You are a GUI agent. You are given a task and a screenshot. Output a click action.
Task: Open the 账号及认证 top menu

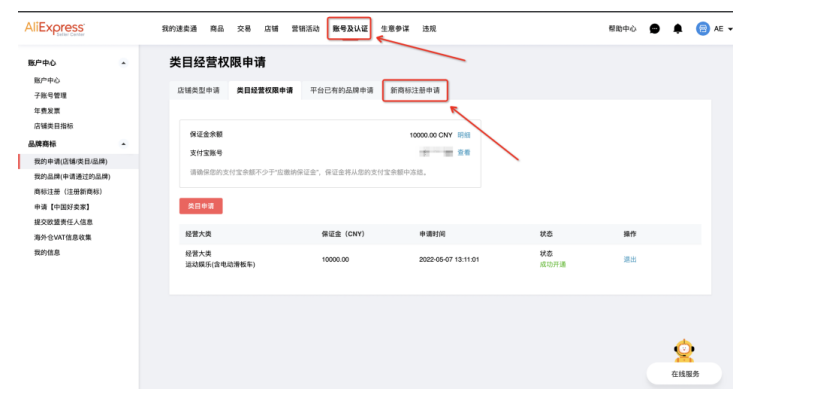[350, 29]
